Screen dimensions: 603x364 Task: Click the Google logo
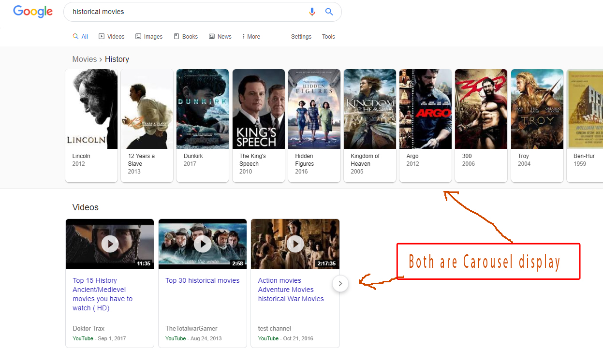(x=33, y=12)
